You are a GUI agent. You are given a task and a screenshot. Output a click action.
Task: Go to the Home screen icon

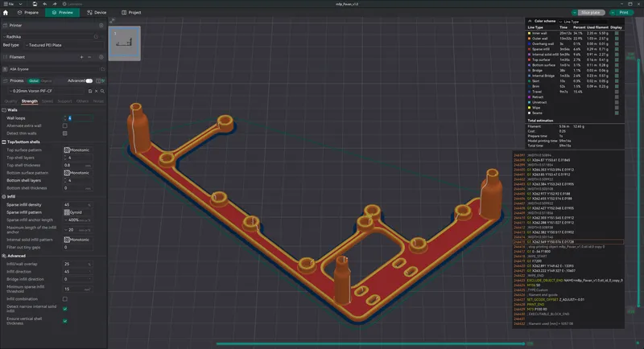6,13
